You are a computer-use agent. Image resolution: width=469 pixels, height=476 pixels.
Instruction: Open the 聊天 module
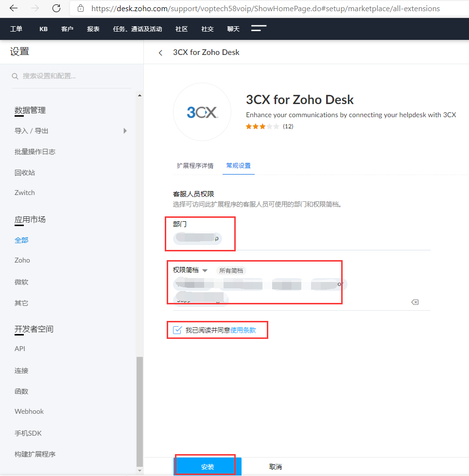[233, 29]
